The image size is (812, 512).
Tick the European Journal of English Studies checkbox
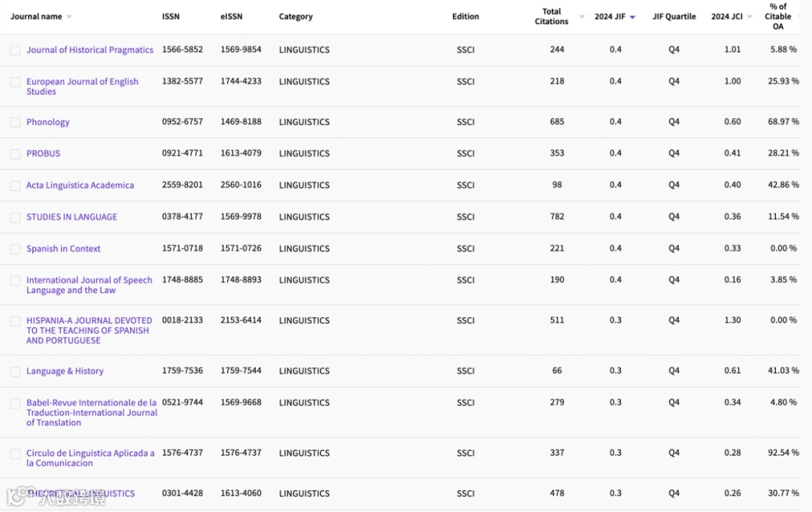click(x=16, y=82)
